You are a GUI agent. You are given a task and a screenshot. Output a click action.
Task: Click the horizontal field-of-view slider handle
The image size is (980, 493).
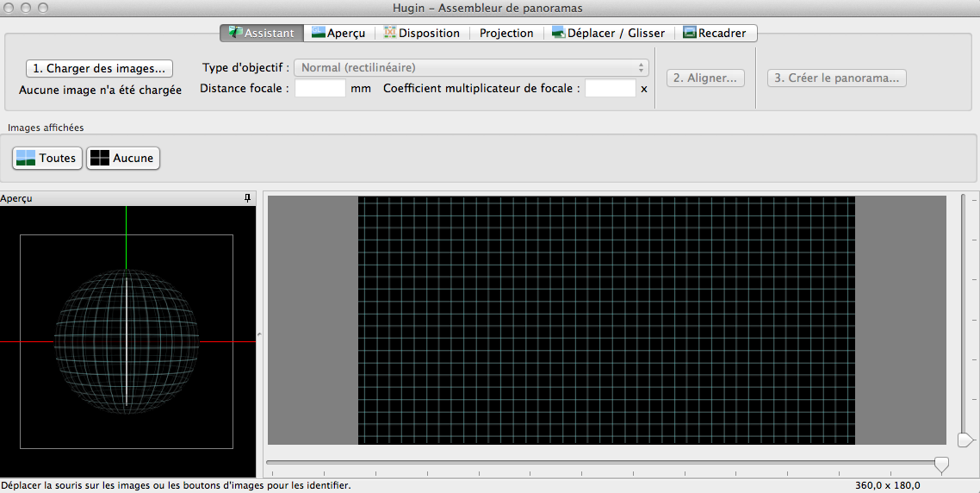pyautogui.click(x=942, y=465)
